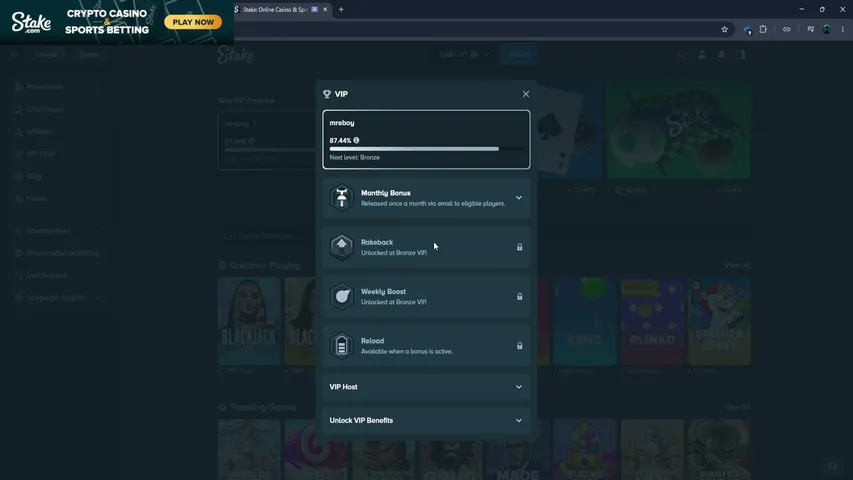Expand Unlock VIP Benefits section

click(x=426, y=420)
